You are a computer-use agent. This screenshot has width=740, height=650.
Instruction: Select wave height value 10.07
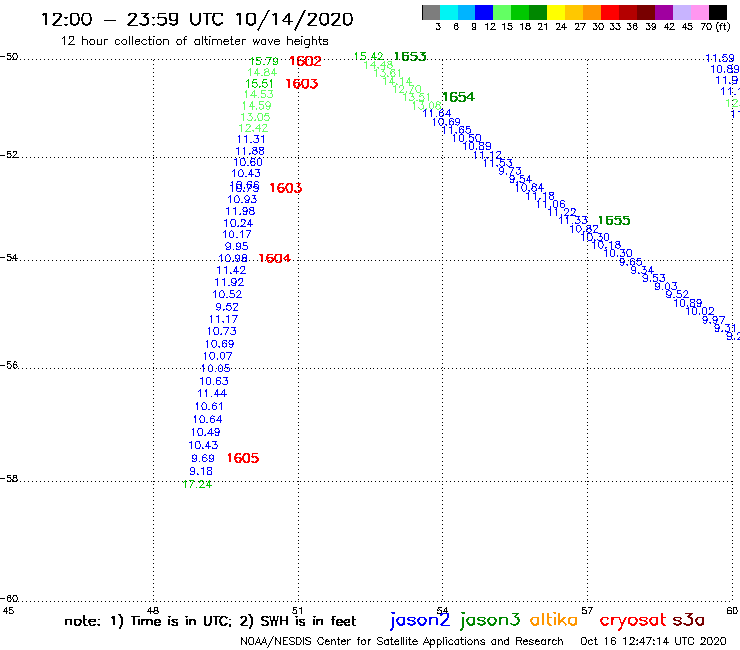point(218,356)
